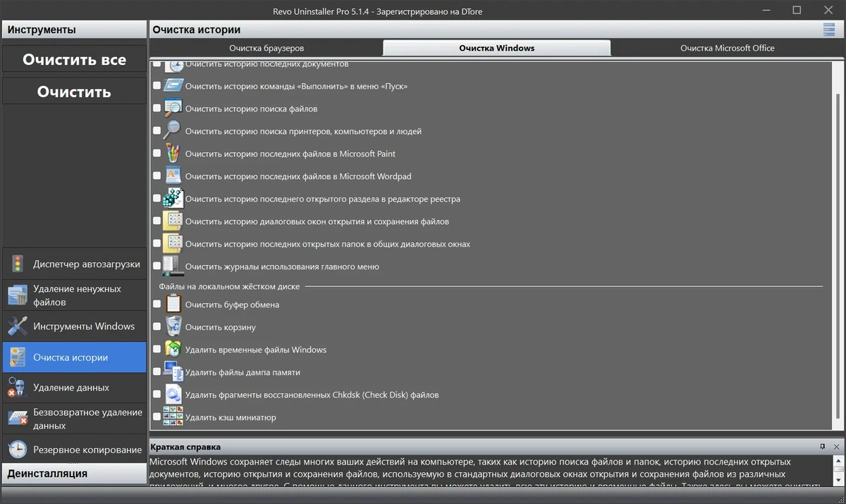This screenshot has width=846, height=504.
Task: Open the Диспетчер автозагрузки traffic light icon
Action: click(18, 264)
